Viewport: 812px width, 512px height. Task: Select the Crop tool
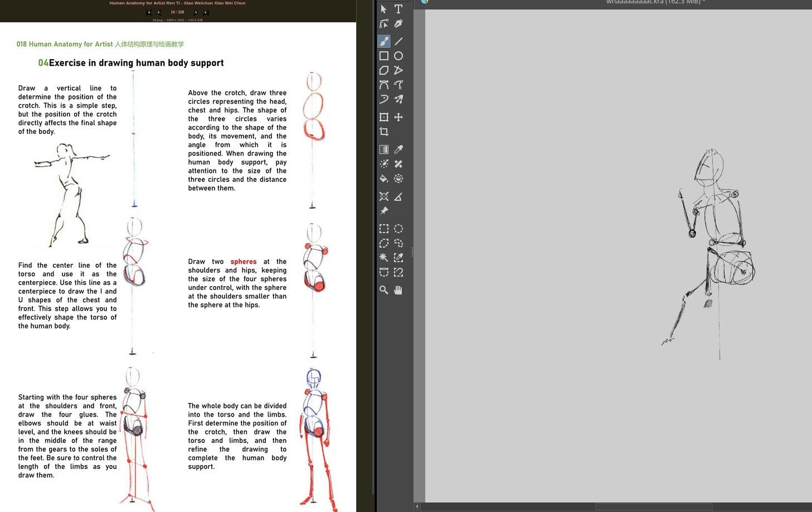coord(384,132)
